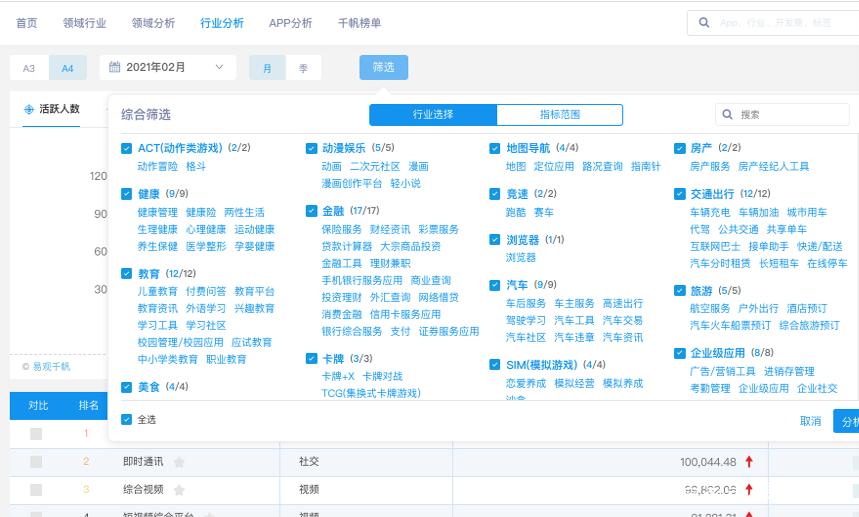The width and height of the screenshot is (859, 517).
Task: Open 领域行业 navigation item
Action: coord(84,23)
